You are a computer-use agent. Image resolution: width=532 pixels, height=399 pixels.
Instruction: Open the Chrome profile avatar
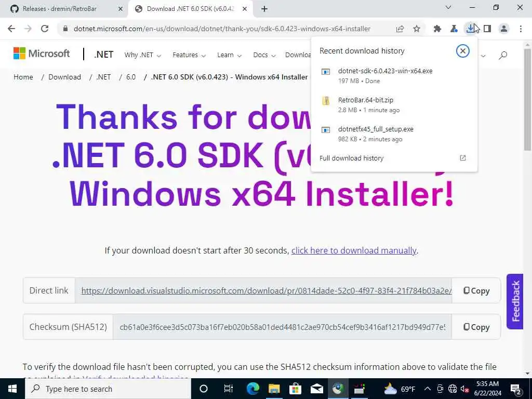coord(504,29)
